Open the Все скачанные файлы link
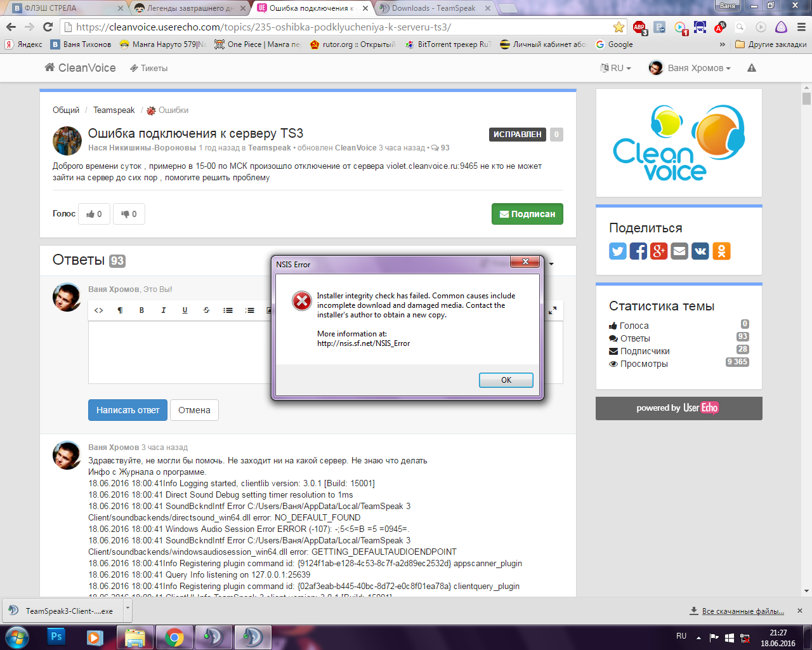This screenshot has height=650, width=812. 743,611
